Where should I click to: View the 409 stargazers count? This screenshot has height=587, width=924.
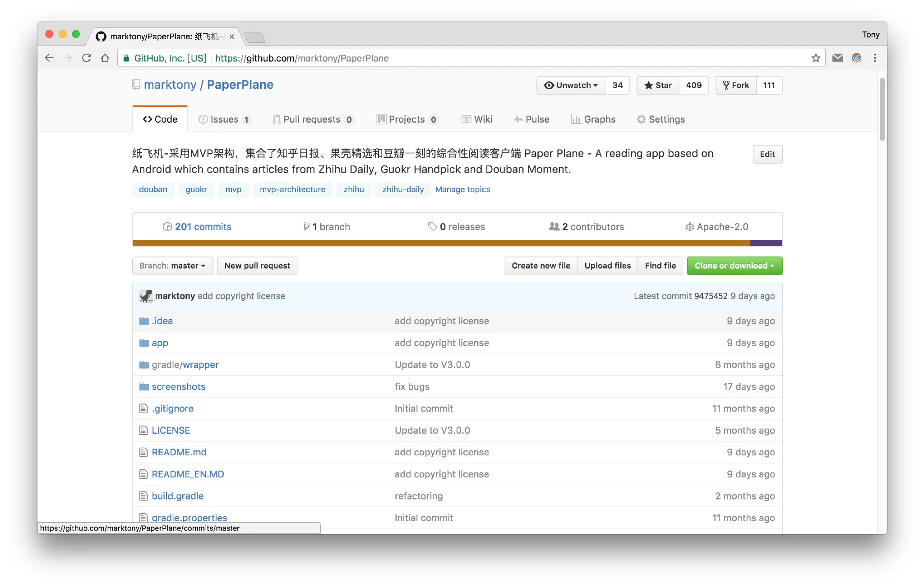tap(693, 85)
